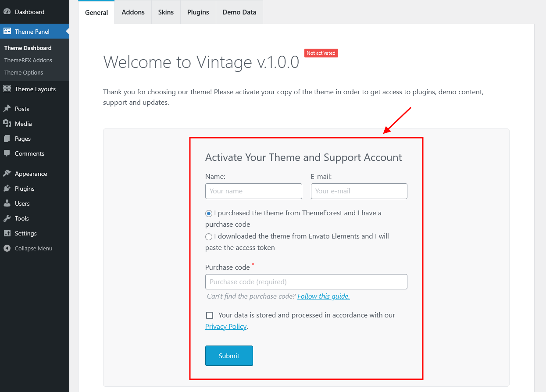
Task: Open ThemeREX Addons submenu item
Action: click(x=28, y=60)
